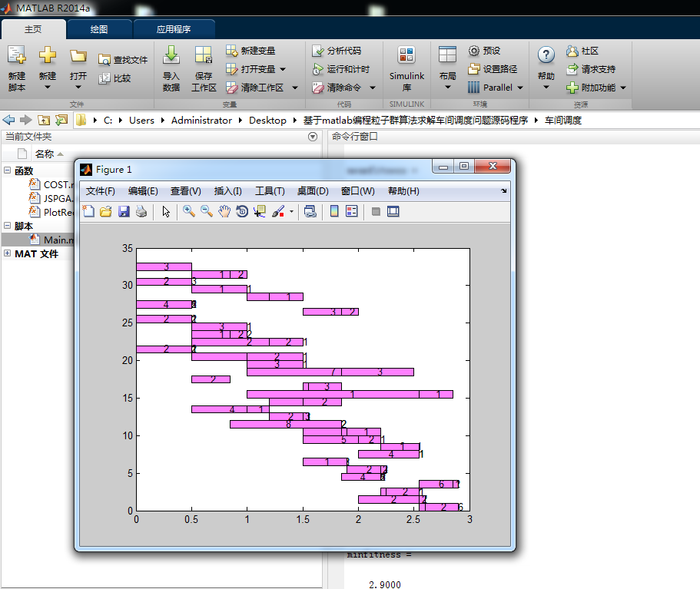This screenshot has height=589, width=700.
Task: Switch to the 主页 (Home) tab
Action: pos(33,29)
